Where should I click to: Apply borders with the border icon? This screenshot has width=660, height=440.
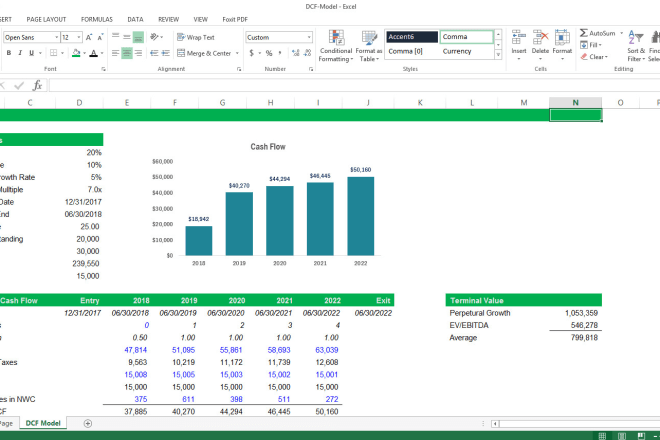point(53,53)
